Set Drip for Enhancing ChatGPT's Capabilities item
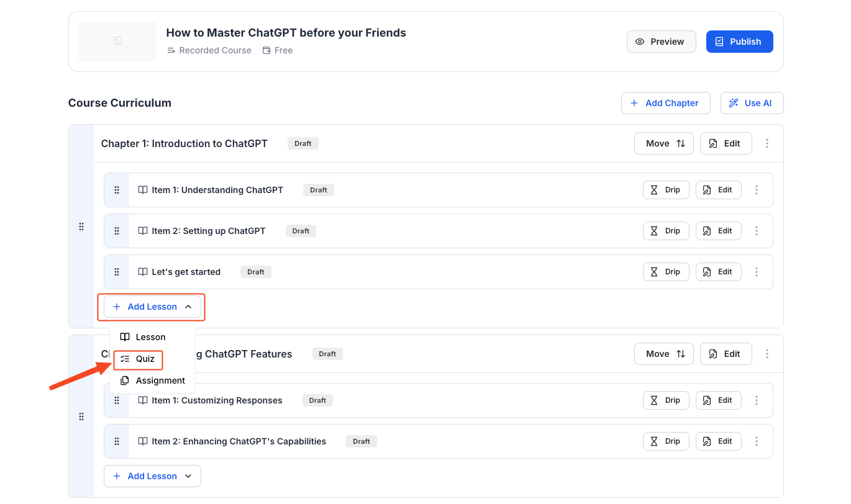Viewport: 851px width, 504px height. pyautogui.click(x=666, y=441)
